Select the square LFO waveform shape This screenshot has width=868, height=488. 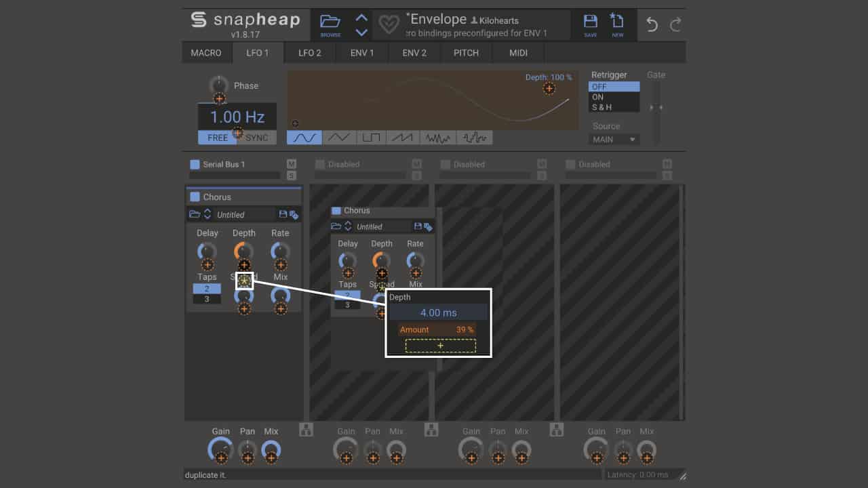[x=372, y=137]
